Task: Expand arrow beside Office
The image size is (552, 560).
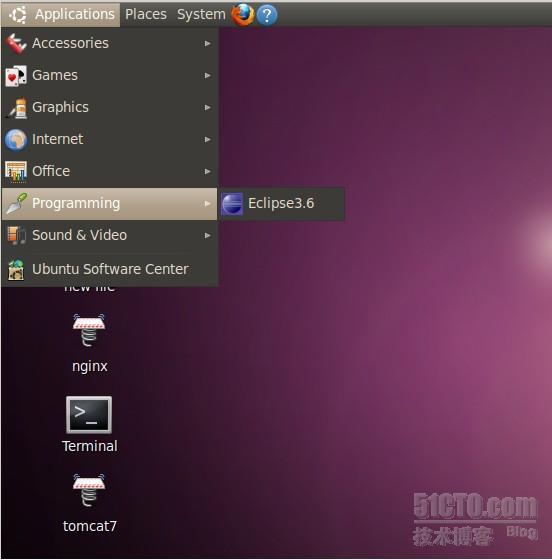Action: pyautogui.click(x=207, y=171)
